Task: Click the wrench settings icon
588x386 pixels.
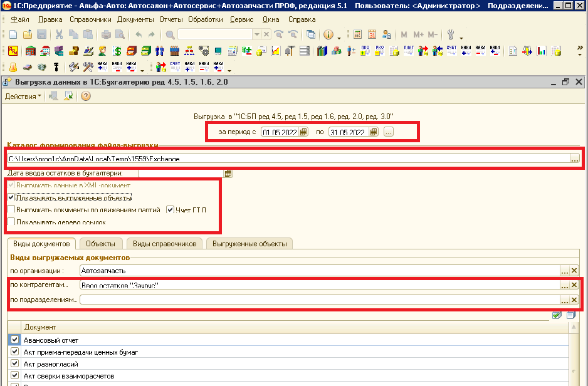Action: (451, 35)
